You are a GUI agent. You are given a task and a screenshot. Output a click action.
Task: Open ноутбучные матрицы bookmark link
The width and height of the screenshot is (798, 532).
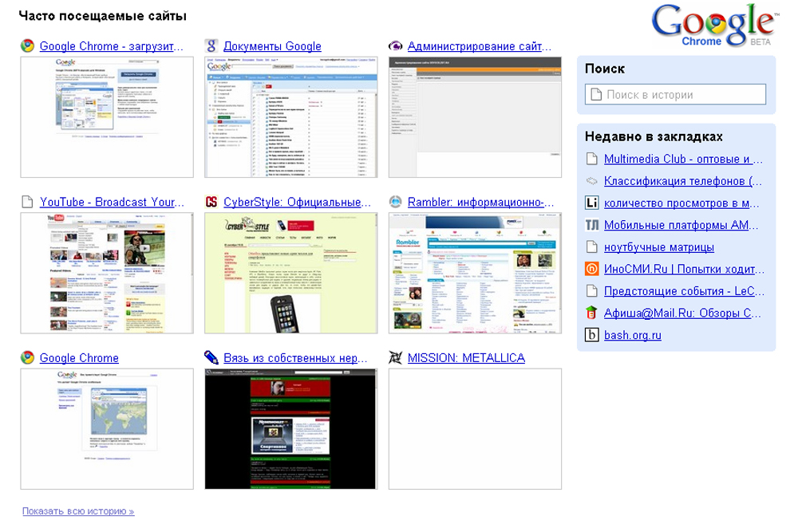tap(659, 247)
